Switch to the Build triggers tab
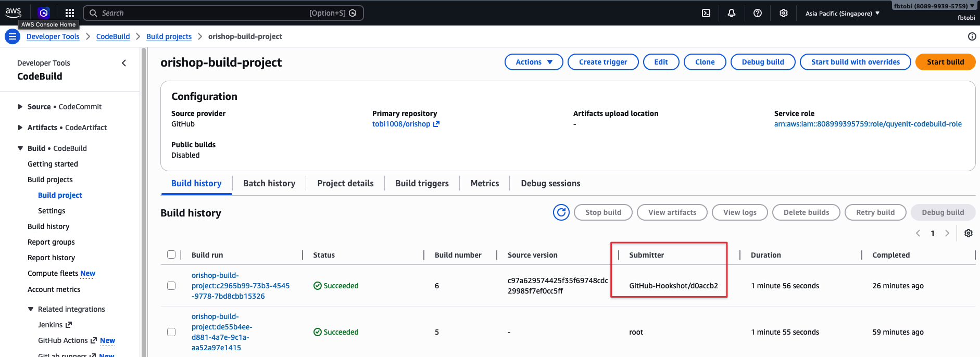Screen dimensions: 980x357 422,183
